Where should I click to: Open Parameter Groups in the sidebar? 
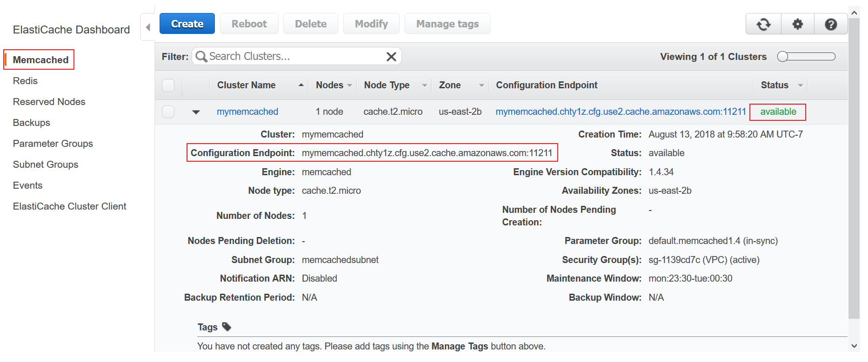[x=53, y=144]
